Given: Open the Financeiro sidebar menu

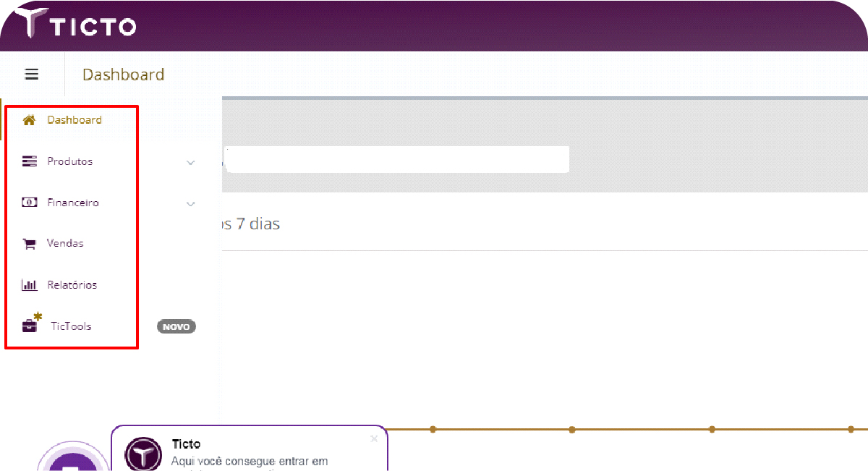Looking at the screenshot, I should pos(73,203).
